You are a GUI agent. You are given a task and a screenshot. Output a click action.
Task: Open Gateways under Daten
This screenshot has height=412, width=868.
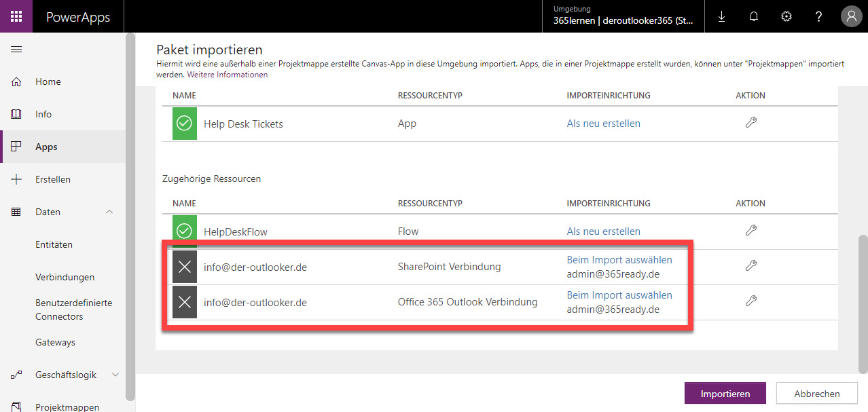55,342
